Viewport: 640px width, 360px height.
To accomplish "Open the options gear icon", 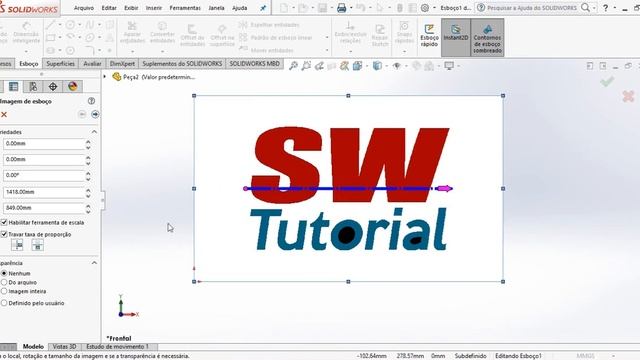I will pyautogui.click(x=425, y=8).
